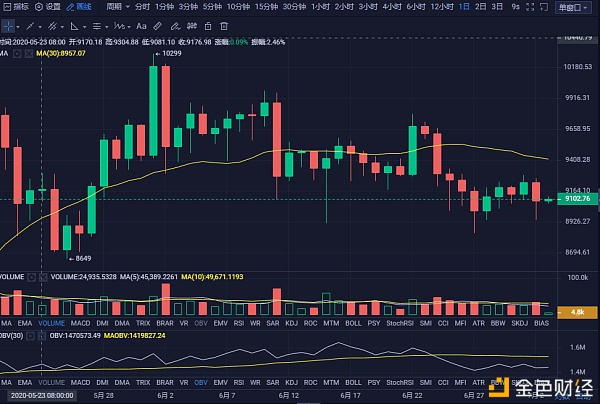The image size is (600, 404).
Task: Close the VOLUME indicator panel
Action: [x=43, y=277]
